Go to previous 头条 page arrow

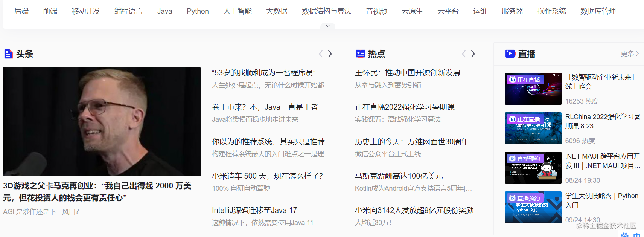point(321,54)
